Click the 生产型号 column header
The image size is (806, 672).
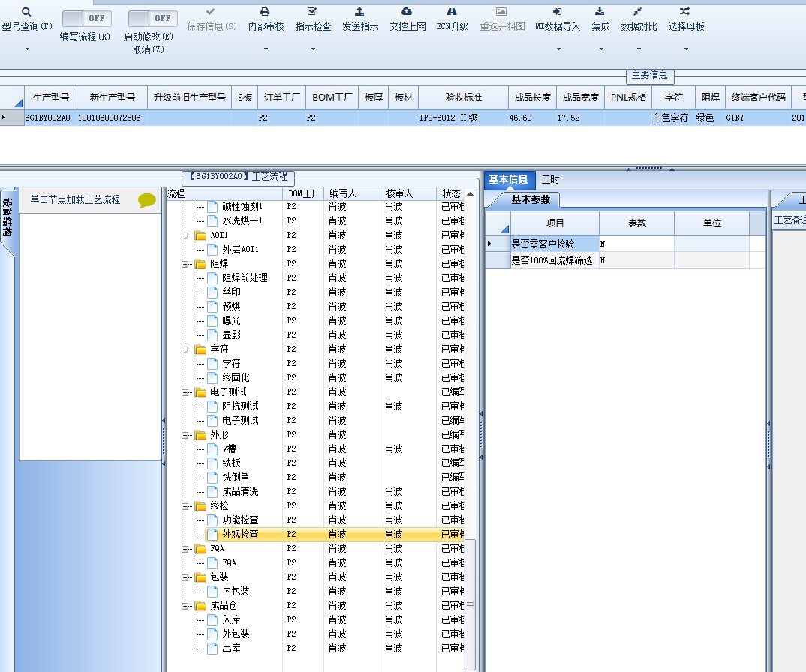(51, 97)
